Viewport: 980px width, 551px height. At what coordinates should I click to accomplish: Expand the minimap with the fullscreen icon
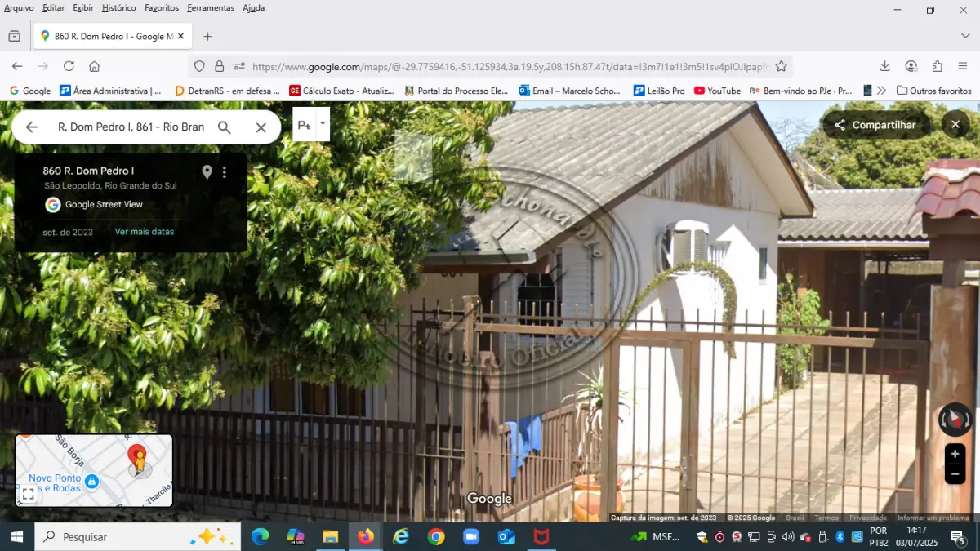pyautogui.click(x=28, y=494)
